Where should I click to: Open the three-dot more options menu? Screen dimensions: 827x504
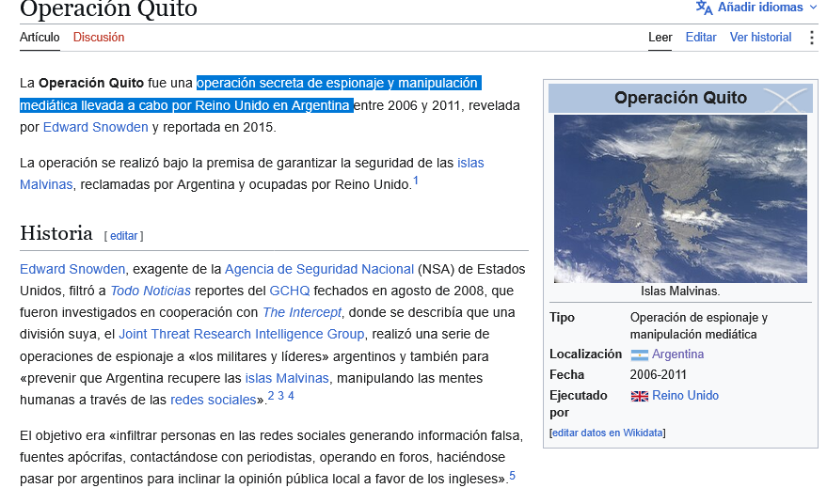811,38
